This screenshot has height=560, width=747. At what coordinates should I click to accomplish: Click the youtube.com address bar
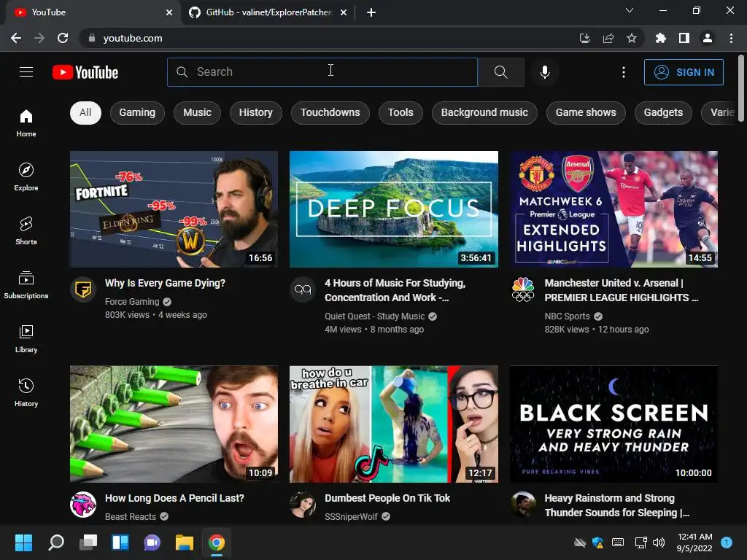tap(329, 38)
